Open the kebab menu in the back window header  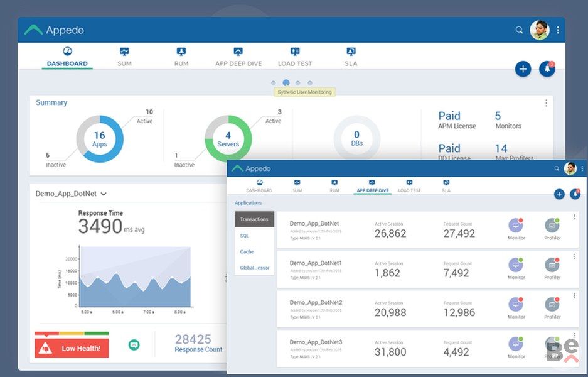tap(558, 30)
